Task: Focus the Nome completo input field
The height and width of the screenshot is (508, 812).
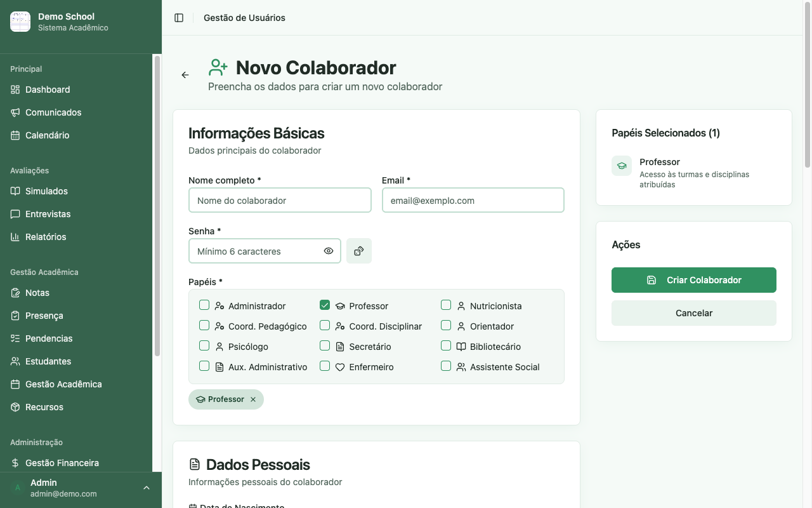Action: click(280, 200)
